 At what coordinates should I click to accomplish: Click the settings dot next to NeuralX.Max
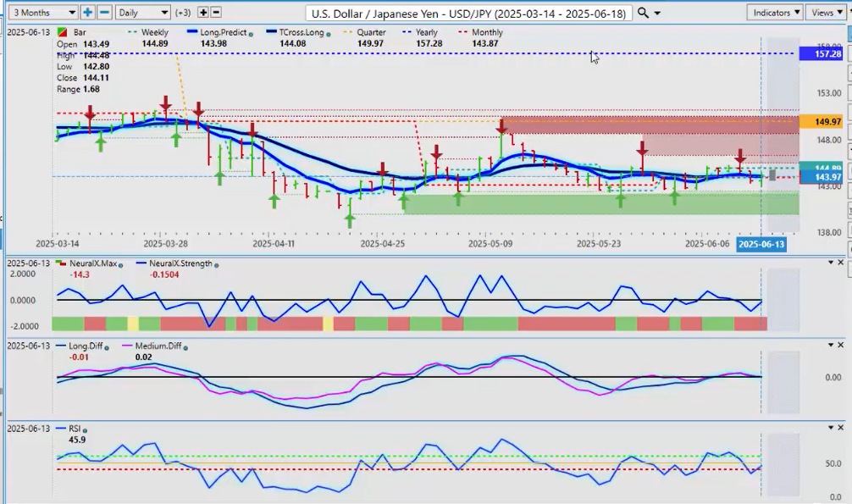[120, 265]
